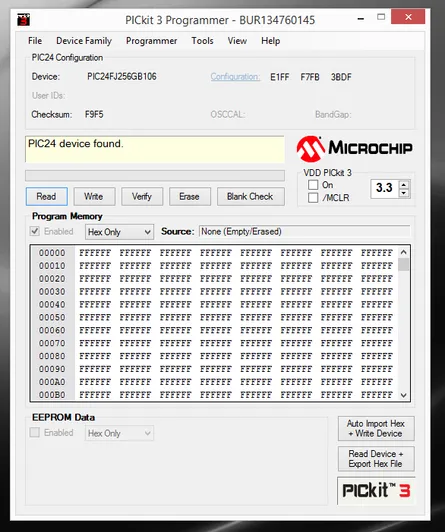Toggle Program Memory Enabled checkbox
The width and height of the screenshot is (445, 532).
click(x=35, y=231)
